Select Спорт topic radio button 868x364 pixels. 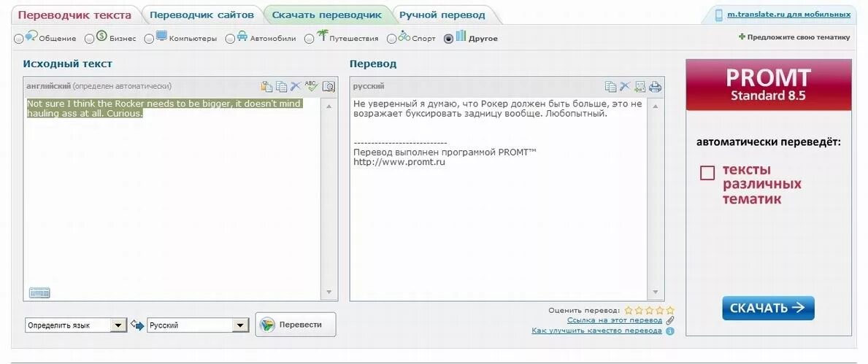point(391,39)
